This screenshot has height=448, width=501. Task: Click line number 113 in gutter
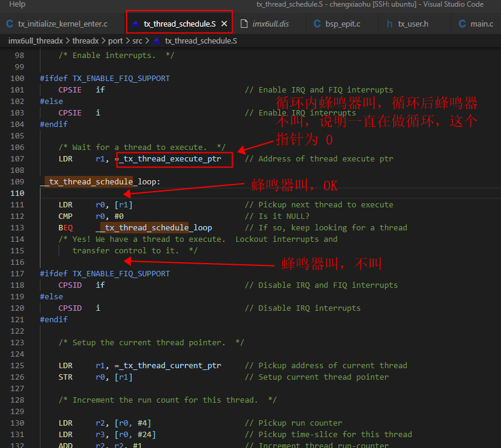coord(18,228)
